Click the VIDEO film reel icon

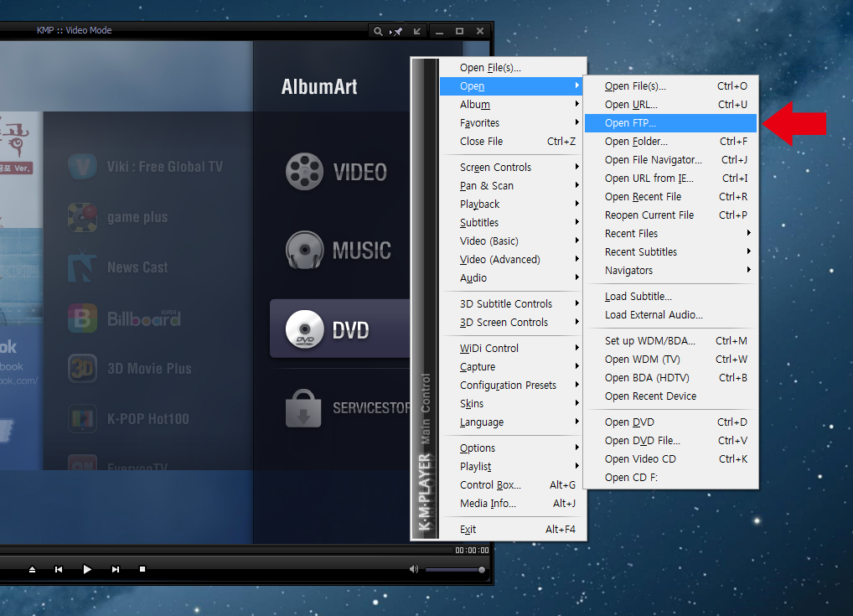305,172
